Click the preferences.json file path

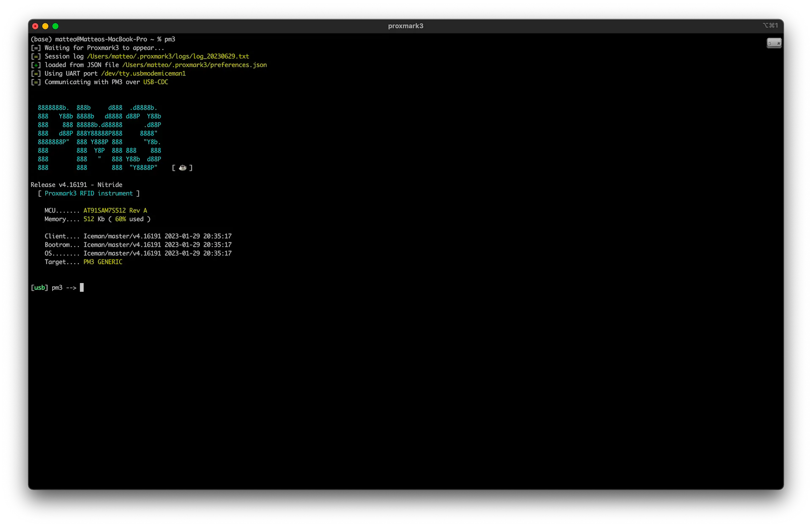(x=195, y=65)
